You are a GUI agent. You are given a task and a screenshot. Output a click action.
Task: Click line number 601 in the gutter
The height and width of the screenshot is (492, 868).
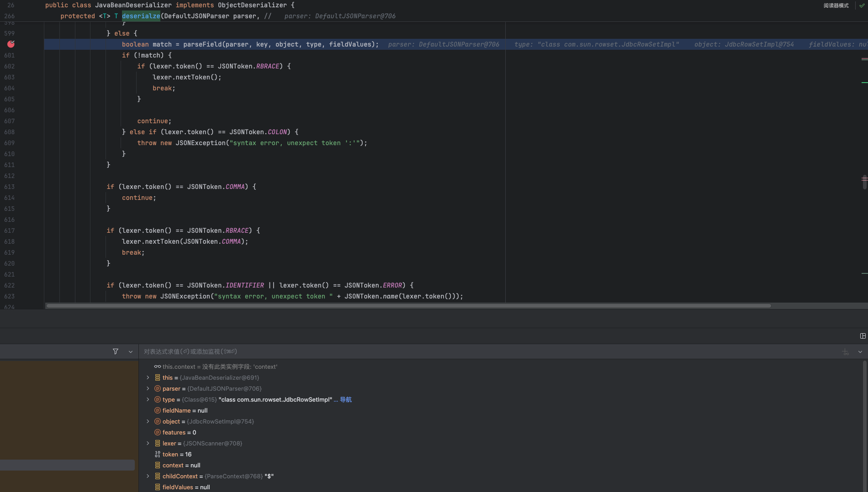tap(9, 55)
